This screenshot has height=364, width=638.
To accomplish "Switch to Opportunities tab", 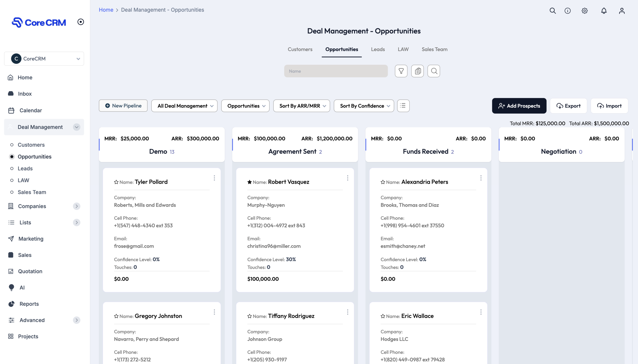I will [x=341, y=49].
